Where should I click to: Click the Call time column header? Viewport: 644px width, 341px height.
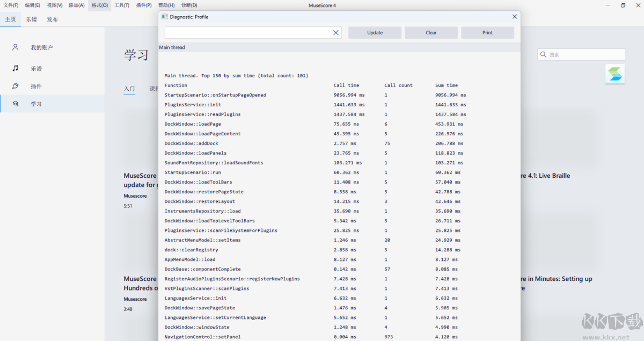pos(346,85)
